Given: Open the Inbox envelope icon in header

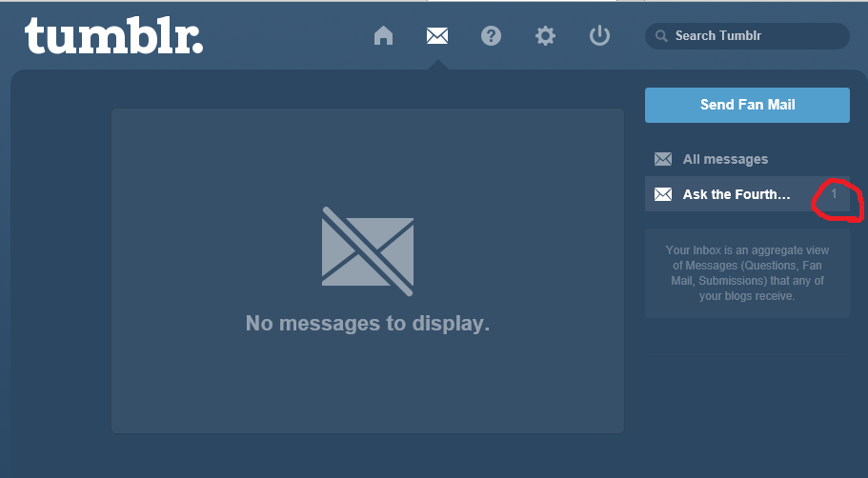Looking at the screenshot, I should tap(437, 36).
